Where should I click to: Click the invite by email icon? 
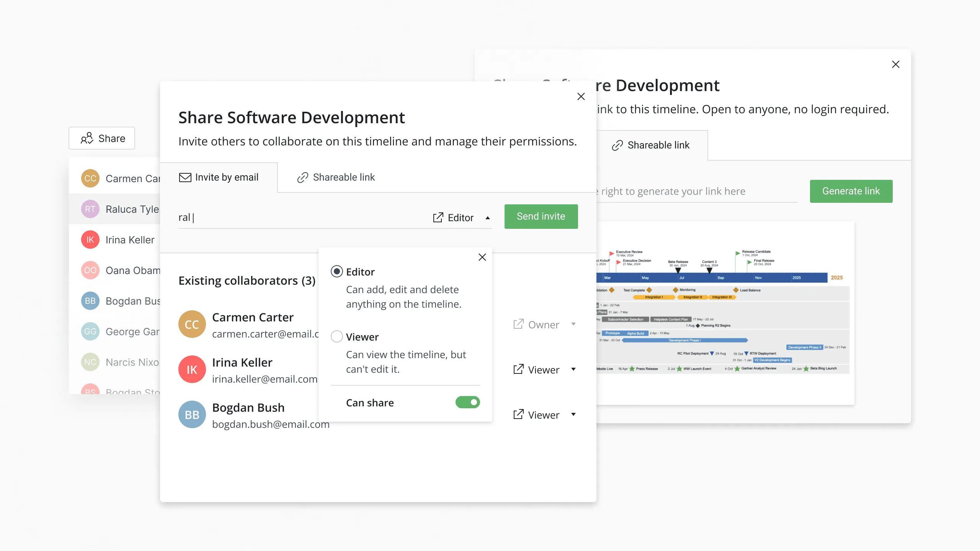click(x=185, y=177)
